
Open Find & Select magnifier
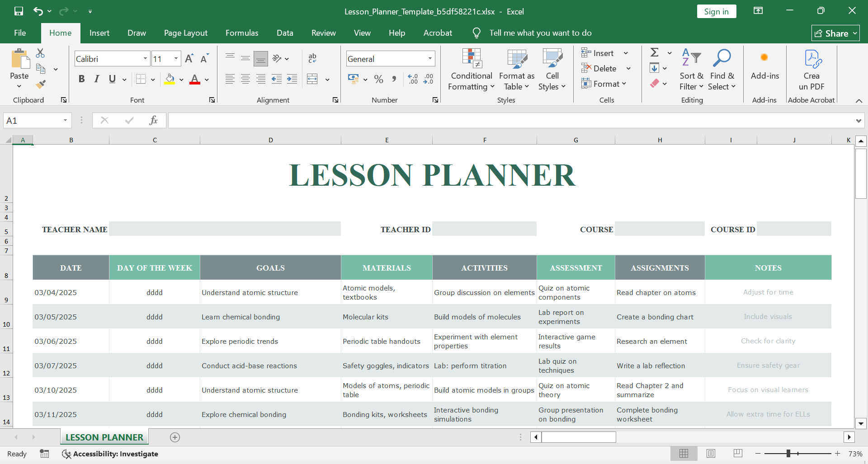point(722,69)
